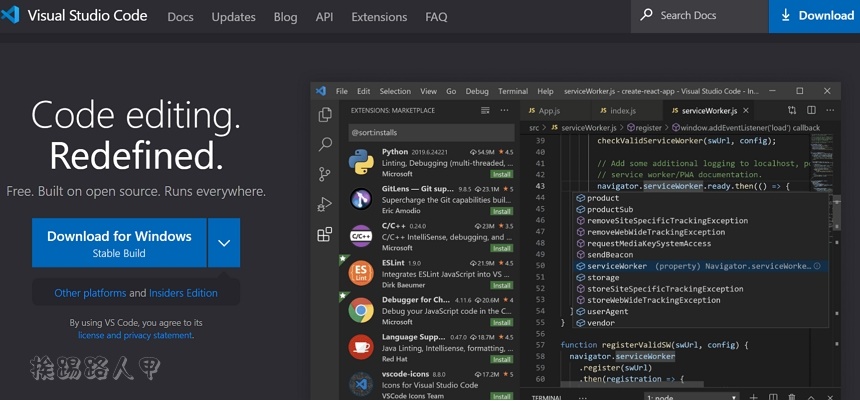Install the GitLens extension

pos(501,211)
